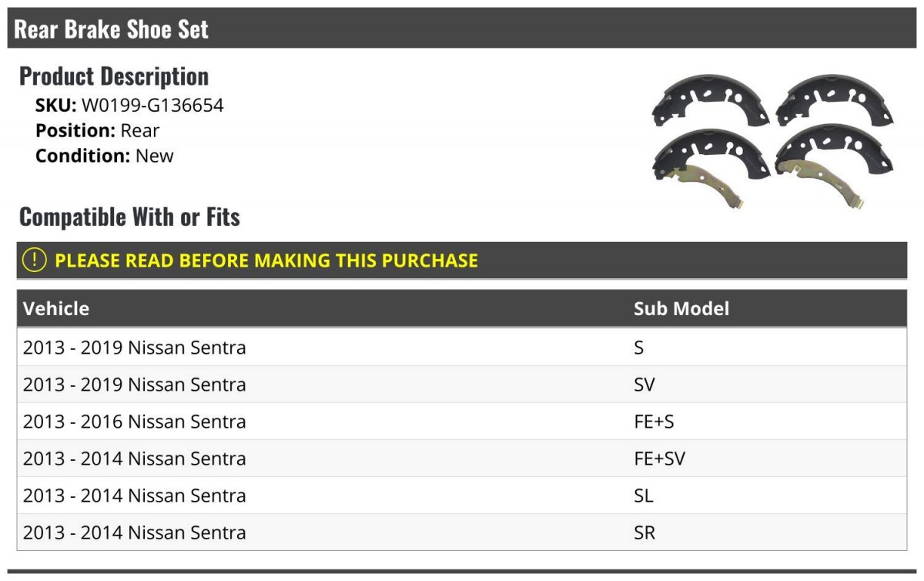Click the brake shoe set product image

772,143
